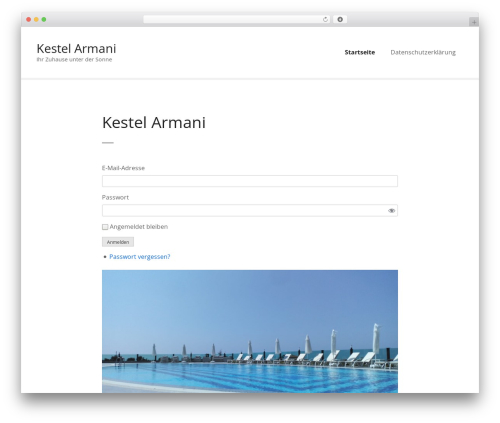Follow the Passwort vergessen? link
Image resolution: width=500 pixels, height=423 pixels.
coord(140,257)
